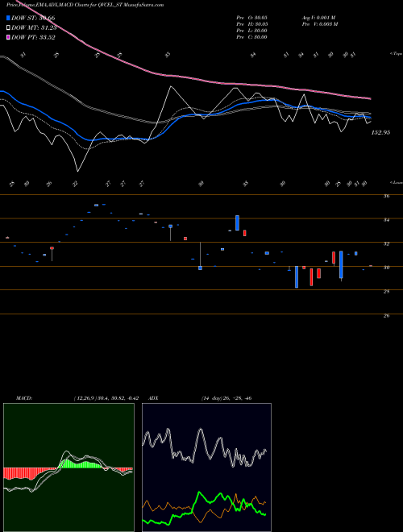Click the Pre V: 0.003 M value
This screenshot has height=532, width=403.
click(x=320, y=24)
